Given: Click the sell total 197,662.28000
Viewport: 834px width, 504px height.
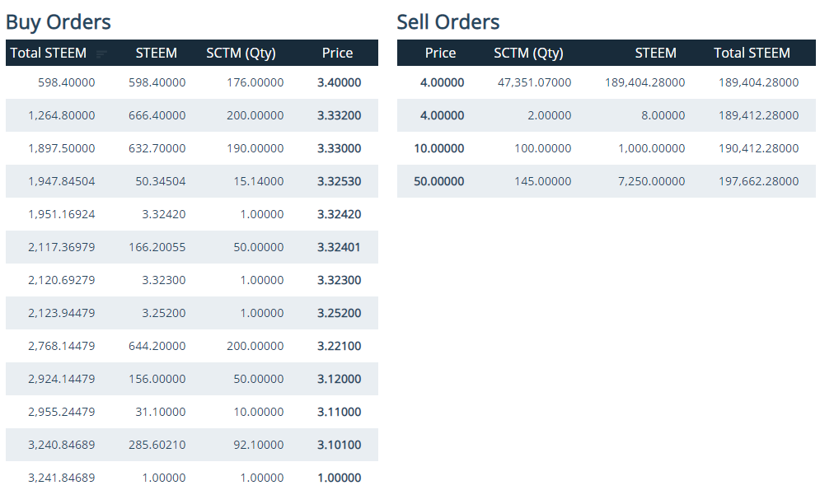Looking at the screenshot, I should point(758,181).
